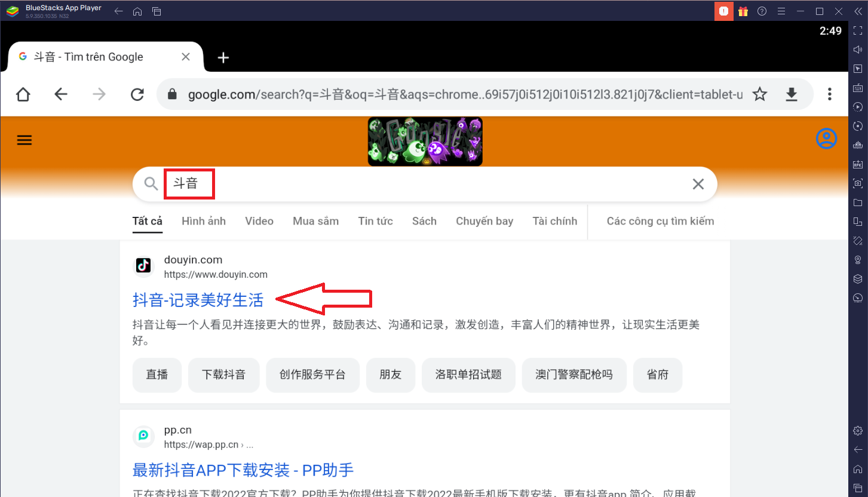This screenshot has width=868, height=497.
Task: Open BlueStacks settings gear in sidebar
Action: point(858,431)
